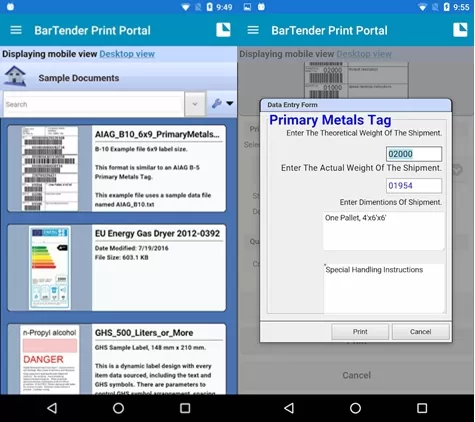475x422 pixels.
Task: Tap Android back button on right screen
Action: [289, 408]
